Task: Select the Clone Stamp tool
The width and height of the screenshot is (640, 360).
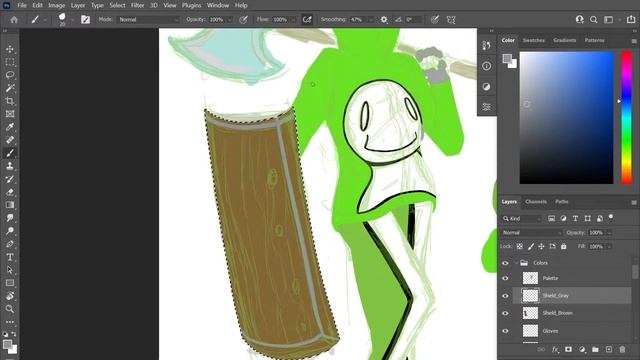Action: coord(10,166)
